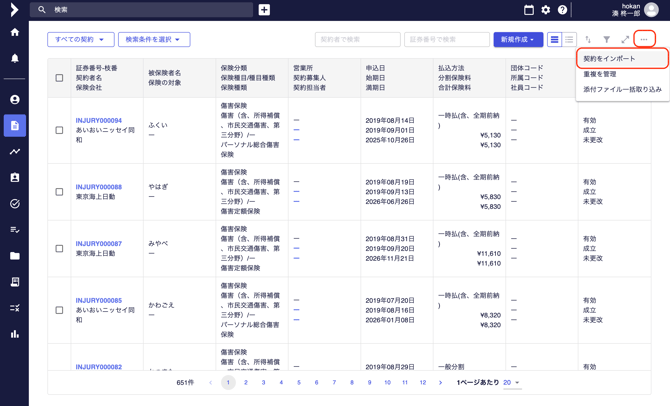Open the 検索条件を選択 dropdown

click(x=154, y=40)
